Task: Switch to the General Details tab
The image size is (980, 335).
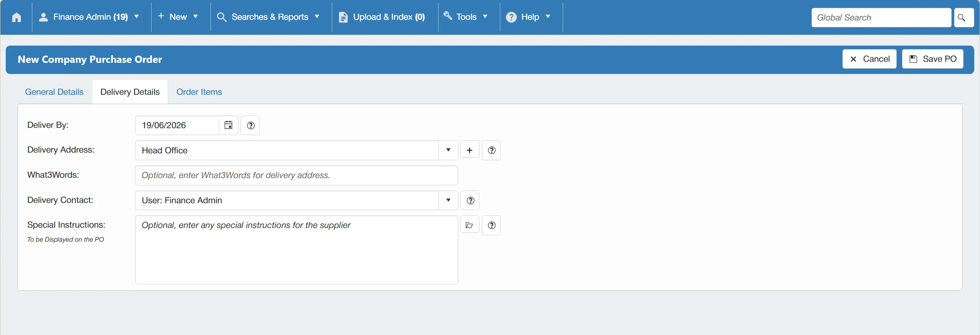Action: point(54,92)
